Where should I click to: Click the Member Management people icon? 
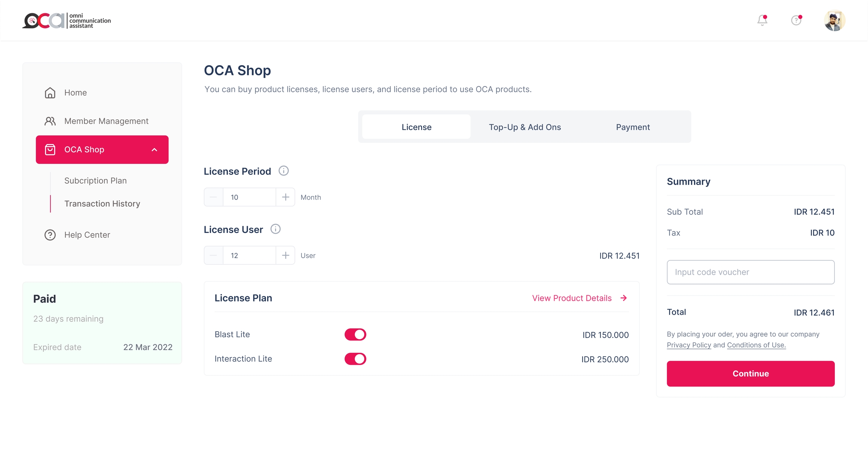point(50,121)
